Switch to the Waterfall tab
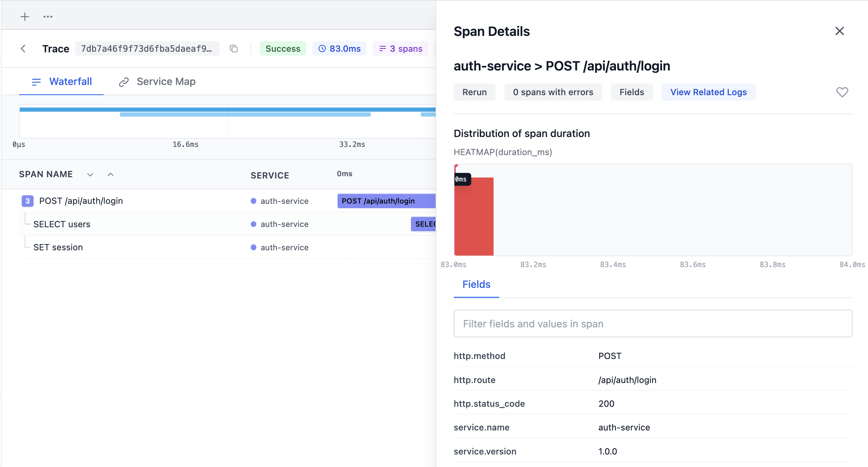868x467 pixels. pyautogui.click(x=61, y=82)
